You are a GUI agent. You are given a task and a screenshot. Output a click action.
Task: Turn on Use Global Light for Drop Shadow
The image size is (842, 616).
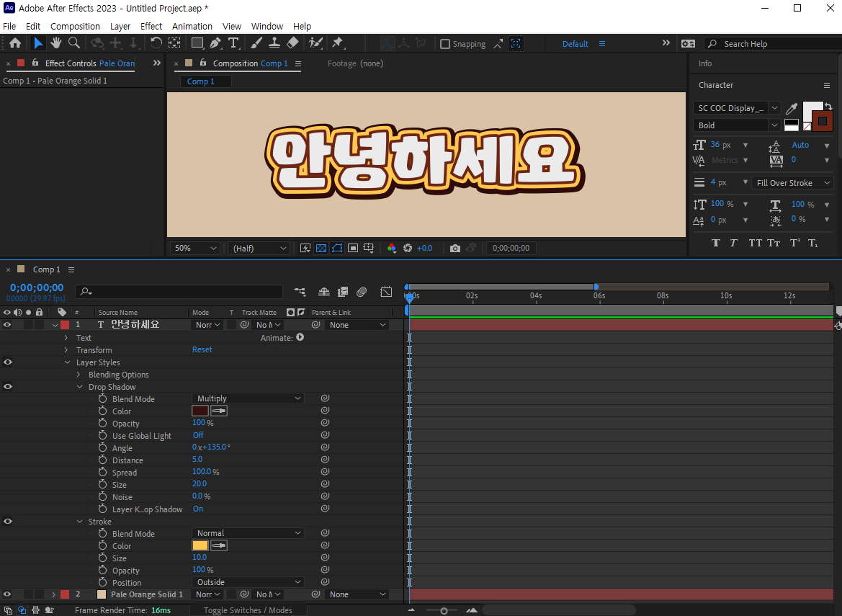[x=199, y=434]
